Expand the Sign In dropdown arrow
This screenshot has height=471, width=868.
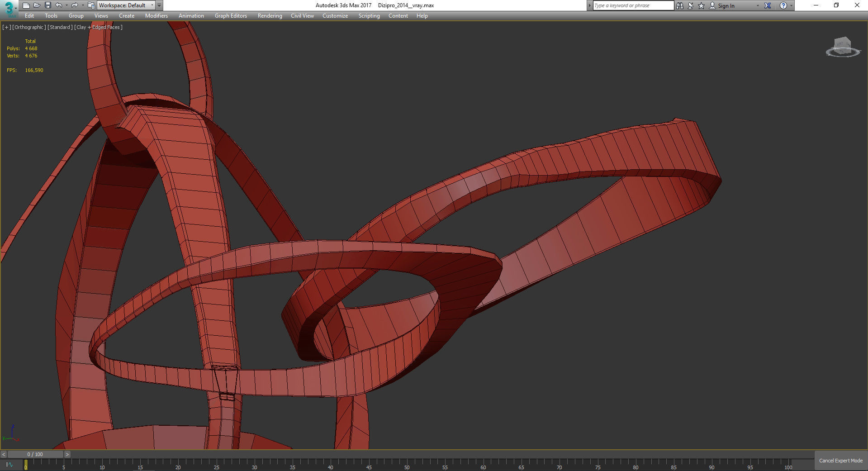pyautogui.click(x=758, y=5)
